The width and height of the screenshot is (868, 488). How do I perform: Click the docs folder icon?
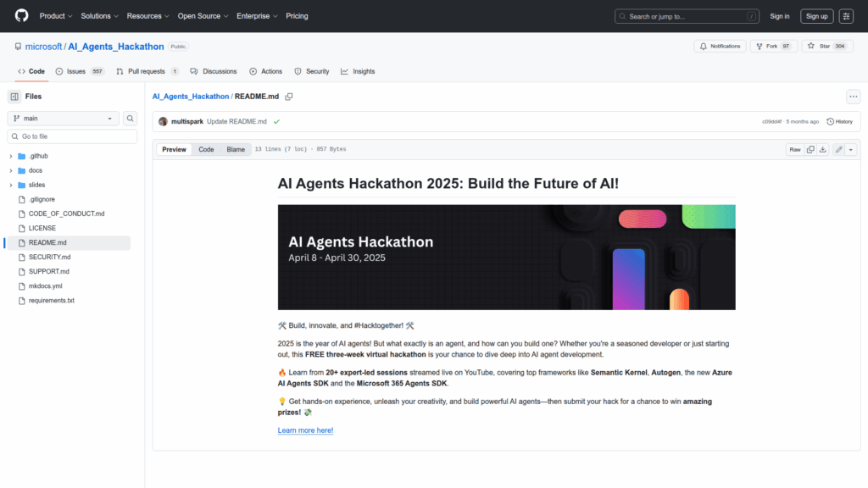point(21,170)
